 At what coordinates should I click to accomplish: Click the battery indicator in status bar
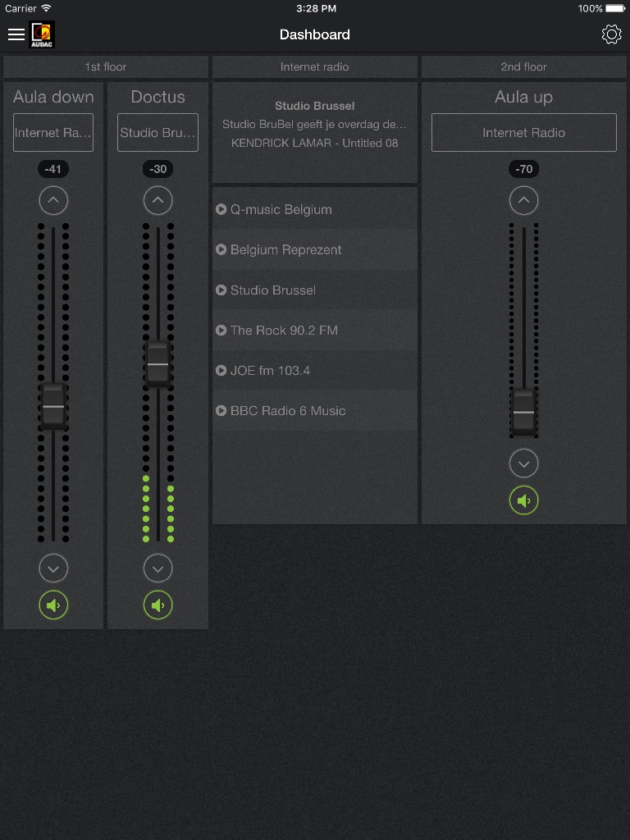click(615, 8)
